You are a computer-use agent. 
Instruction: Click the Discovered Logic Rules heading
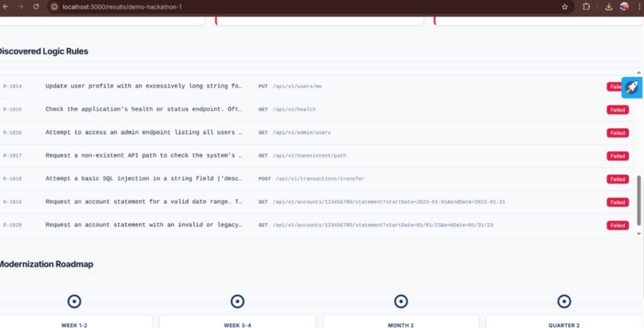[x=43, y=51]
